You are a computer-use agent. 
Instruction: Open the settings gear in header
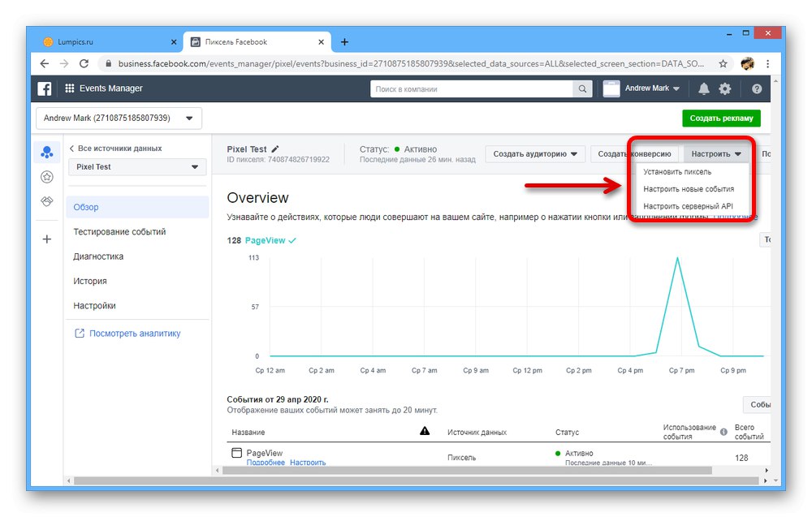[725, 89]
